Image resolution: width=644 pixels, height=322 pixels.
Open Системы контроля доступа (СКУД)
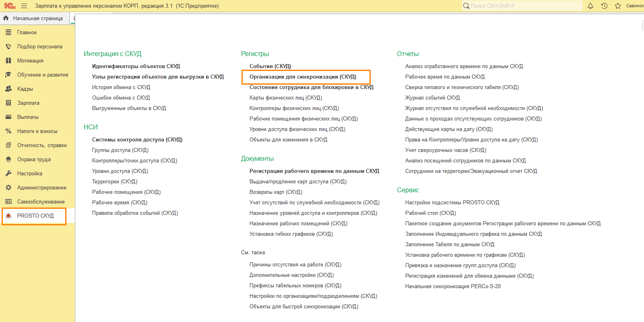tap(137, 139)
